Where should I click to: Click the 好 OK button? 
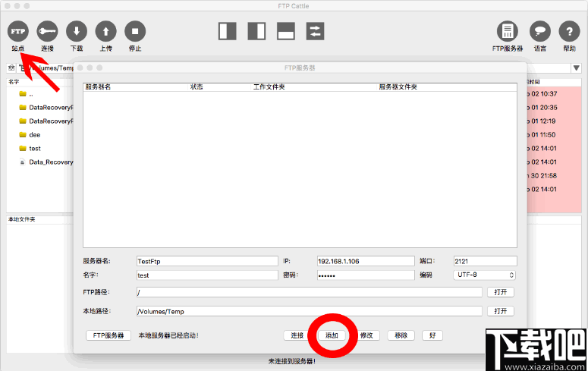pos(432,335)
